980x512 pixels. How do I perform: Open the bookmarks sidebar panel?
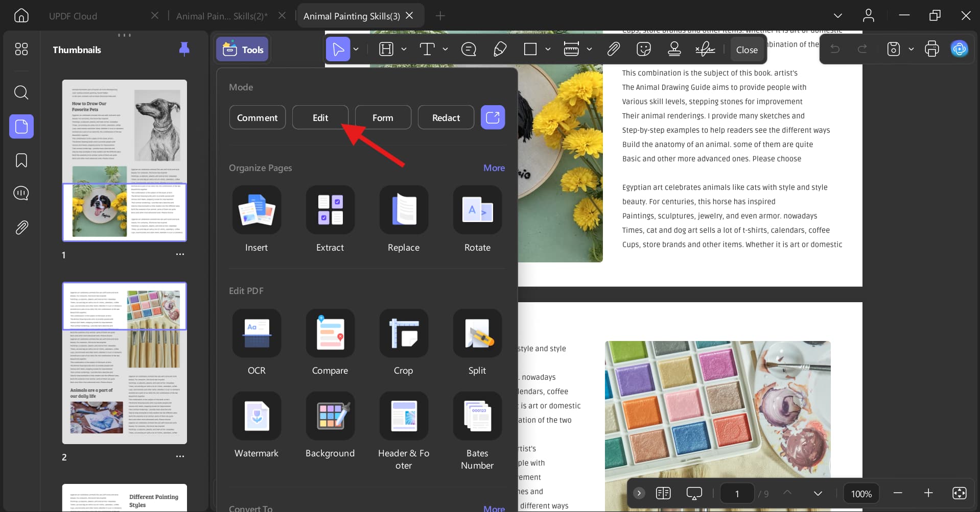point(21,160)
